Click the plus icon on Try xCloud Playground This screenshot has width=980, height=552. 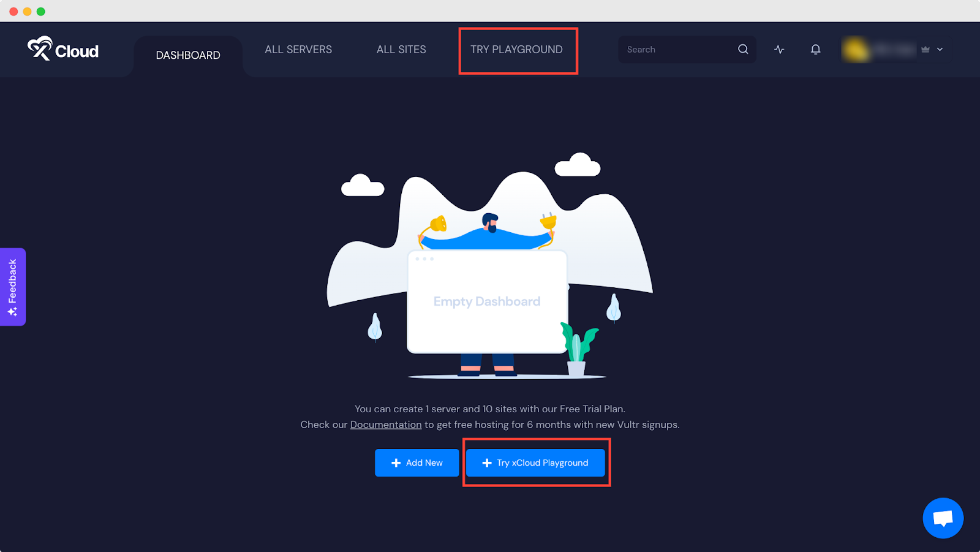[x=487, y=463]
